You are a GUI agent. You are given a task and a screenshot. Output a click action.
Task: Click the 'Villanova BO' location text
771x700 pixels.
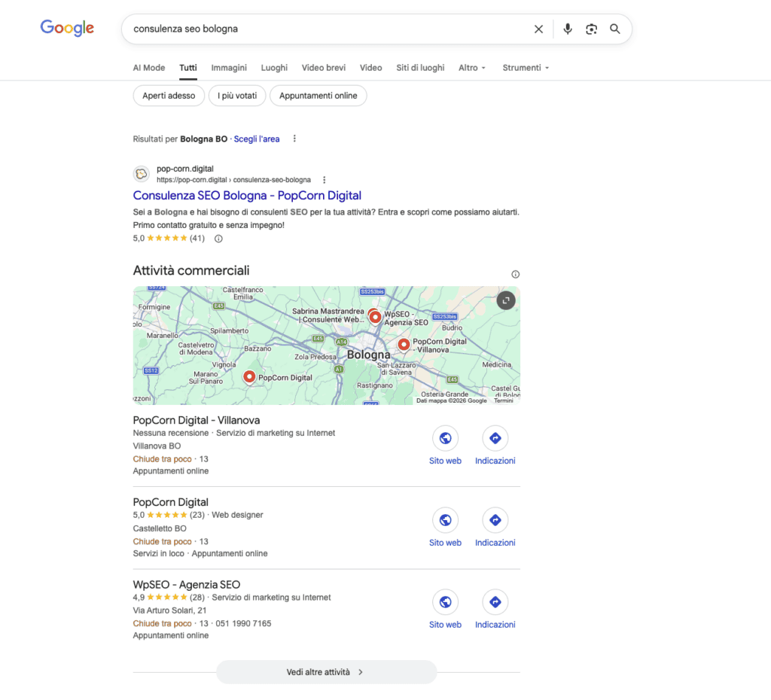(157, 446)
